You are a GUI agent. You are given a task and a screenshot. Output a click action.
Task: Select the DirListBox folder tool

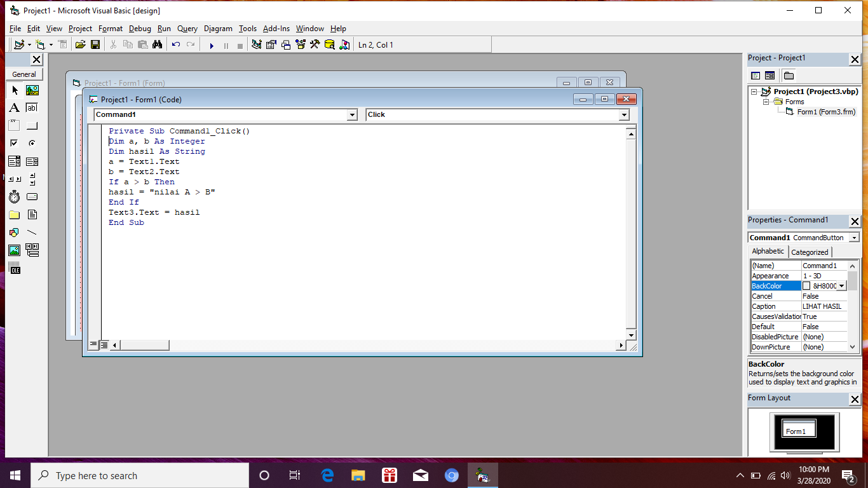[15, 215]
